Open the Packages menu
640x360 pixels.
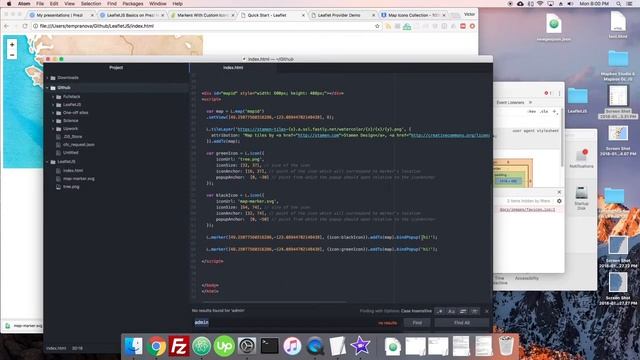pos(133,4)
